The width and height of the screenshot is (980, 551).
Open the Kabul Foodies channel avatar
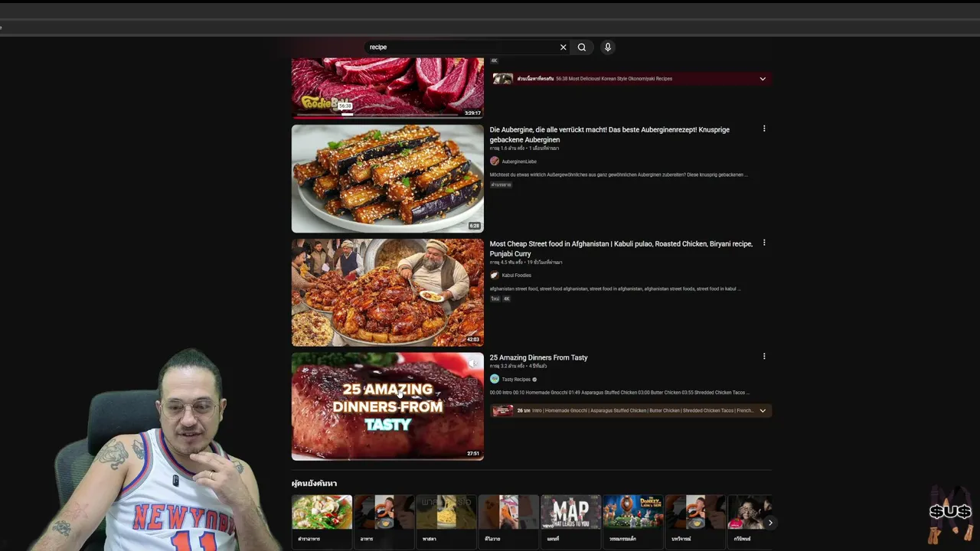(x=495, y=275)
